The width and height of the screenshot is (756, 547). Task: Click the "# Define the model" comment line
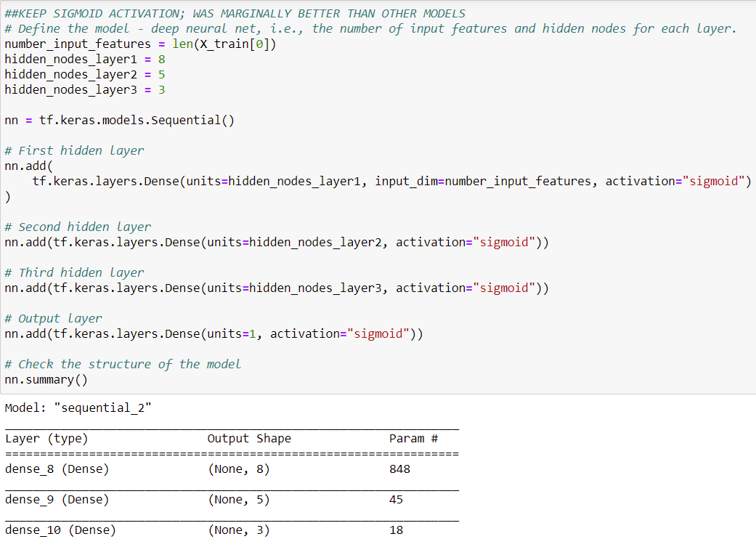[370, 29]
